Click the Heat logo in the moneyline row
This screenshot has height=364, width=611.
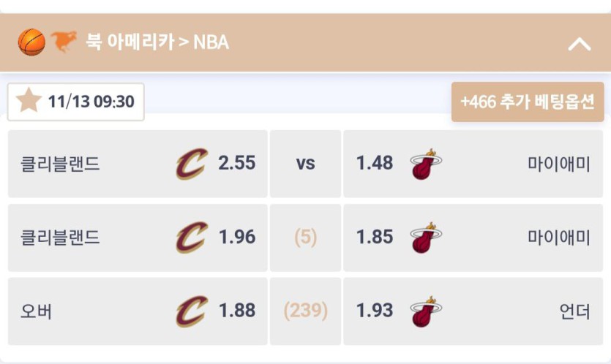pos(426,164)
